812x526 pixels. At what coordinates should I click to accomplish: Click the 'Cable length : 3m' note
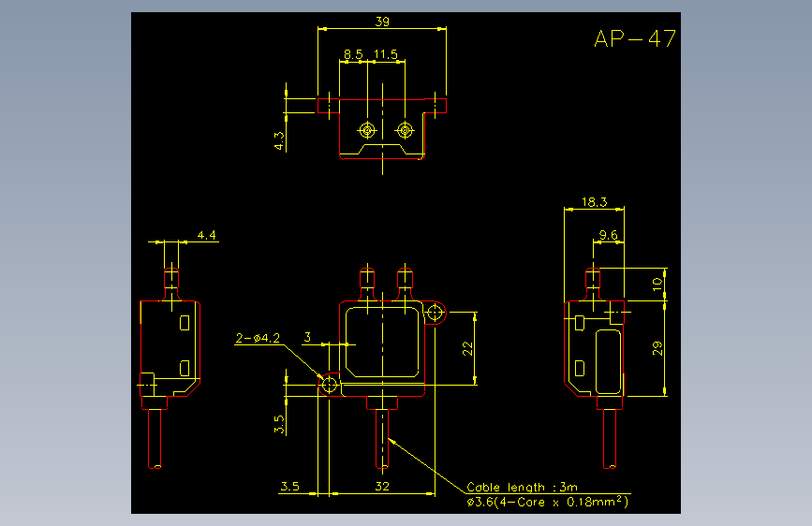[522, 488]
